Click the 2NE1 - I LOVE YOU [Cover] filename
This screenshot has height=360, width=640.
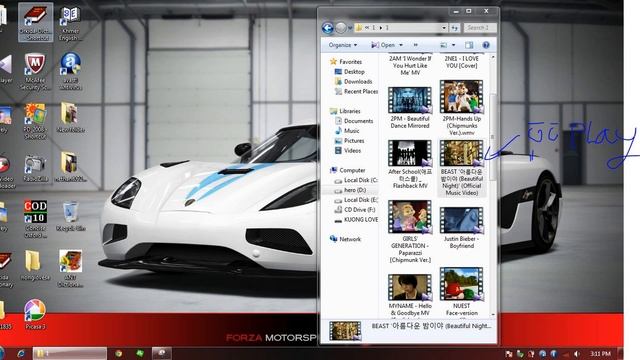461,62
